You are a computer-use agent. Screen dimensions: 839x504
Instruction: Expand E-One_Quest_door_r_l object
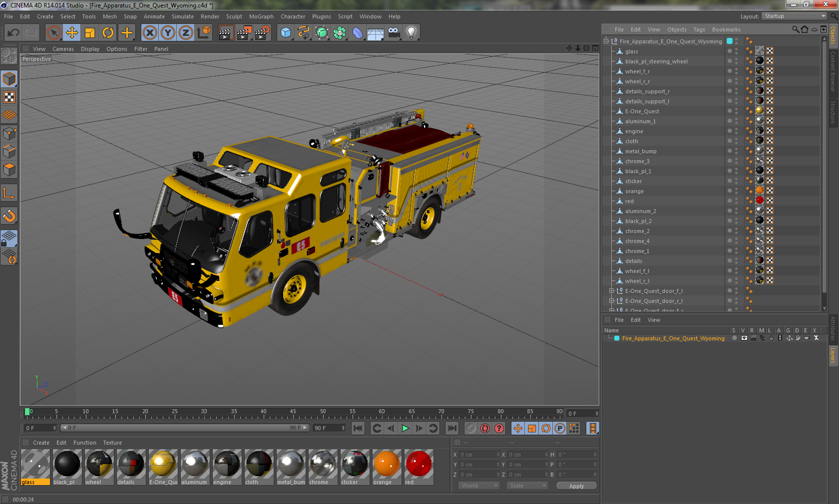point(611,301)
